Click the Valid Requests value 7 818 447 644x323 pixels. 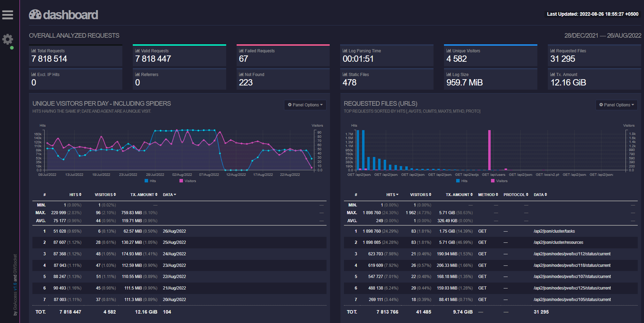point(153,59)
